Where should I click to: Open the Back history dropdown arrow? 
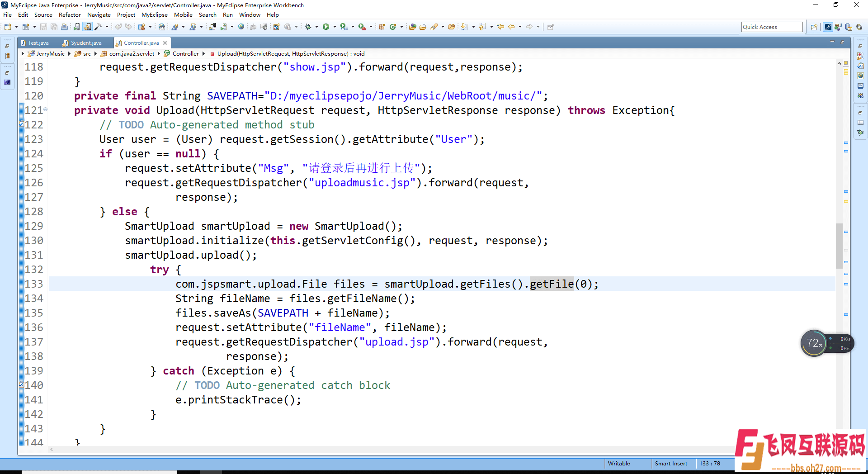pyautogui.click(x=520, y=27)
